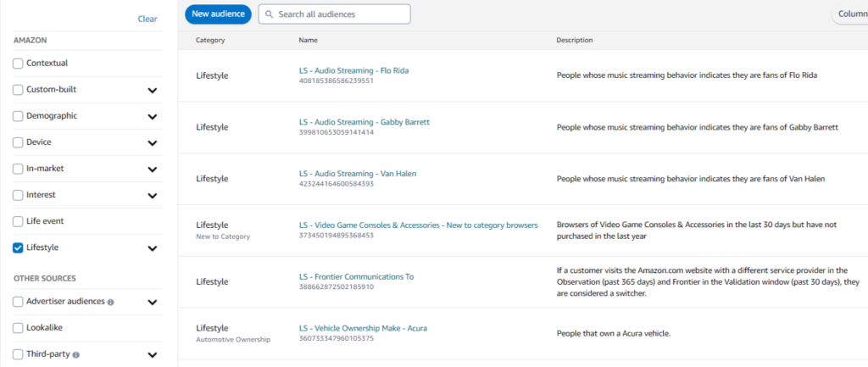Viewport: 868px width, 367px height.
Task: Expand the Lifestyle filter chevron
Action: tap(153, 249)
